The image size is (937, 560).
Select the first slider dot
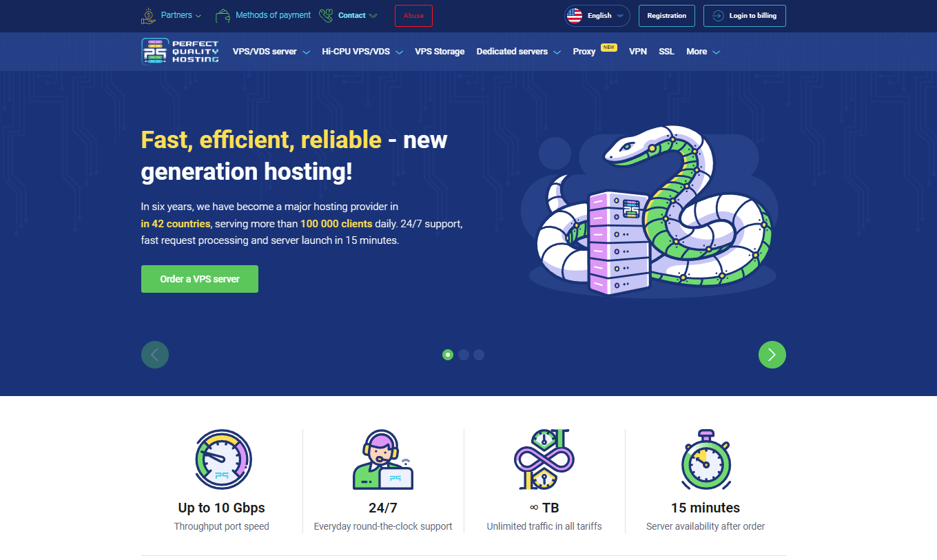(448, 355)
